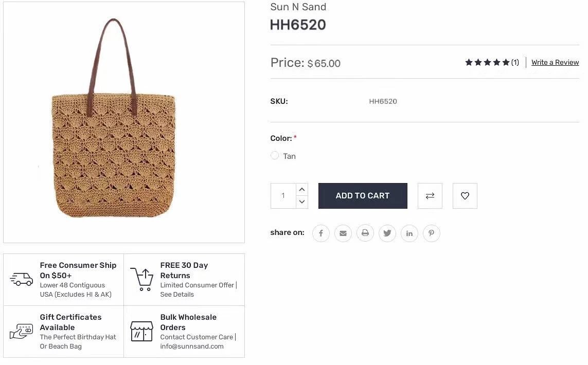Click the bulk wholesale store icon

(x=141, y=332)
